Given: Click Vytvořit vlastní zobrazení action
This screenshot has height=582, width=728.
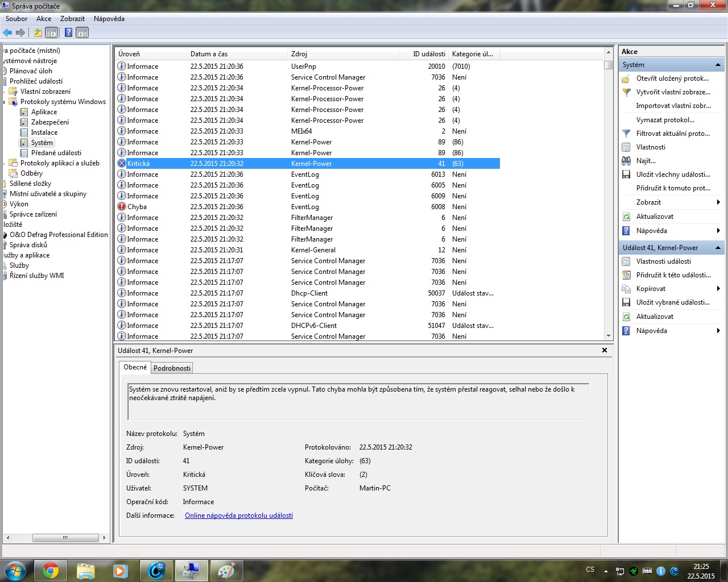Looking at the screenshot, I should tap(673, 92).
